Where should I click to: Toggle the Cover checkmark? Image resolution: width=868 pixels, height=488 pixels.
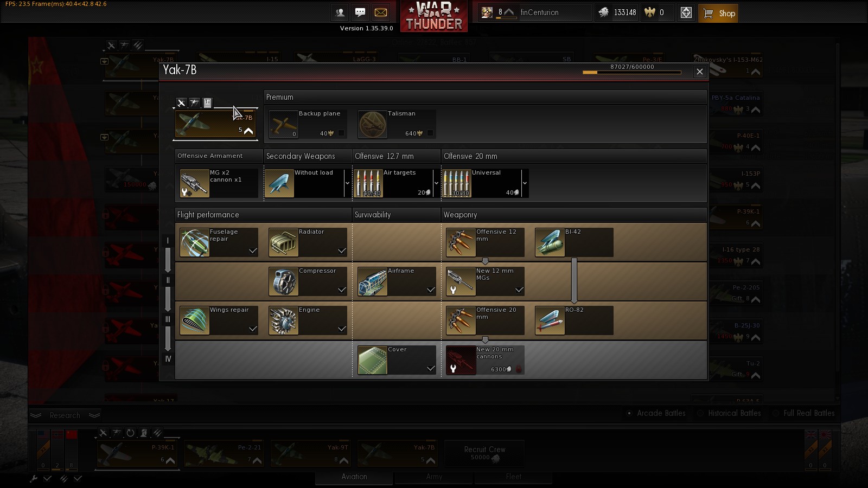tap(431, 369)
